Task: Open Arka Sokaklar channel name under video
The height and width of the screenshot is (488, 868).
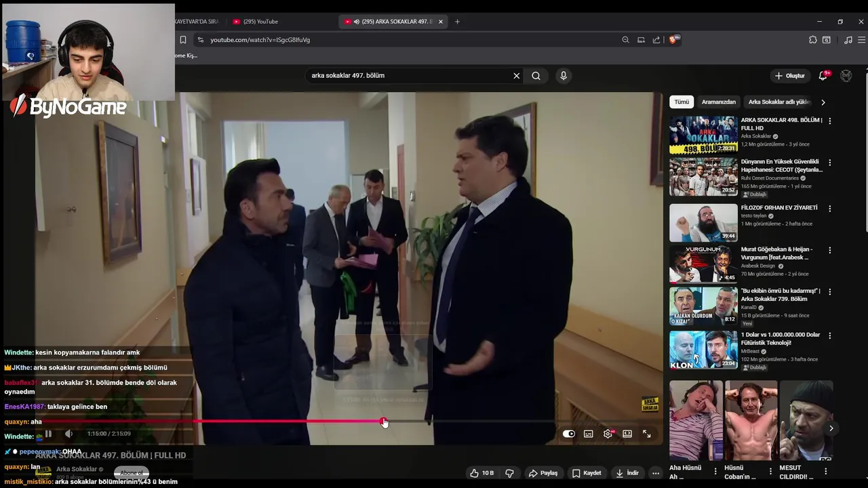Action: [x=77, y=469]
